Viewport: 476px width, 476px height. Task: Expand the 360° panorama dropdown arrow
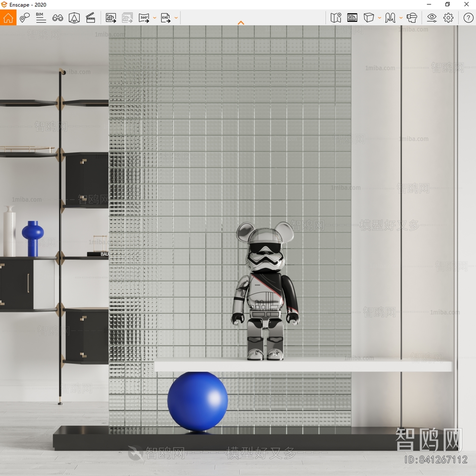(155, 18)
